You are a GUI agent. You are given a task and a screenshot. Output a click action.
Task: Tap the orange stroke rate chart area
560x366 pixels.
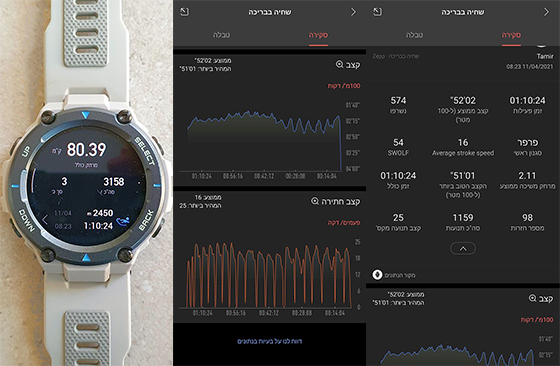tap(269, 275)
